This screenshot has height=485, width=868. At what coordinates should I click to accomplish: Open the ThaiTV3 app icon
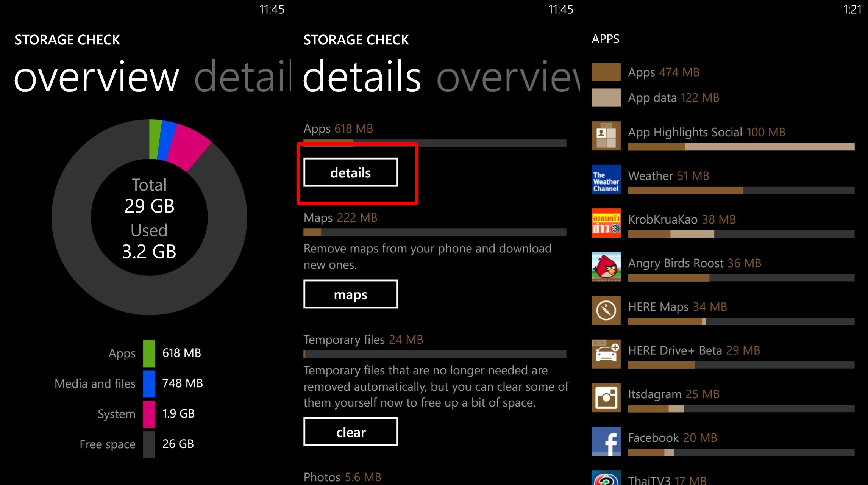(x=606, y=478)
